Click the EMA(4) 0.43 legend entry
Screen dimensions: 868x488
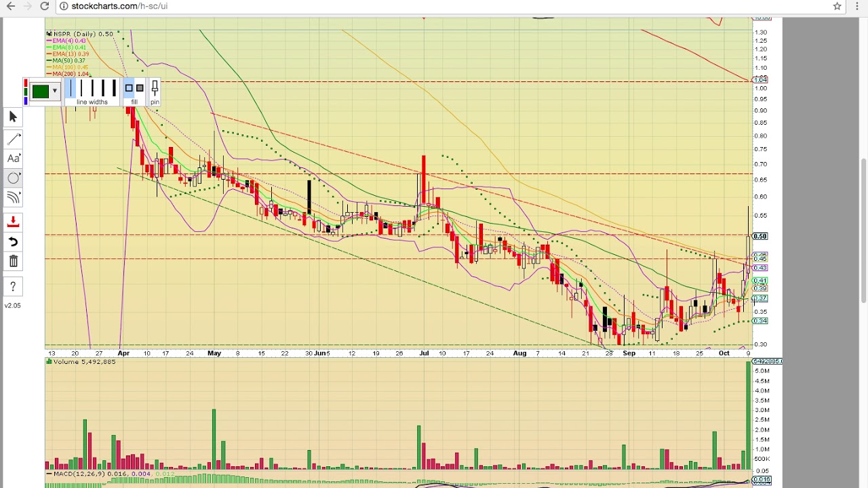tap(66, 41)
